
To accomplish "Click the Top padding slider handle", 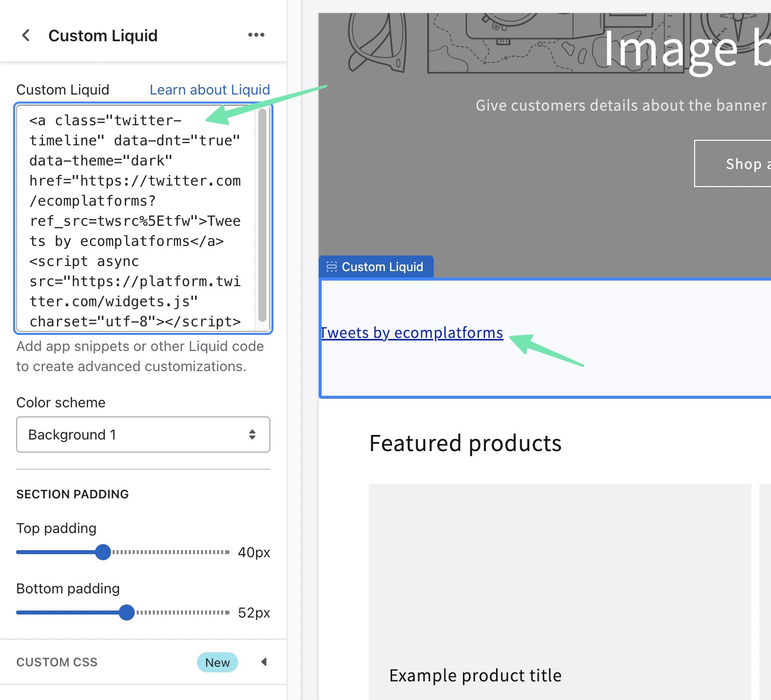I will pos(103,552).
